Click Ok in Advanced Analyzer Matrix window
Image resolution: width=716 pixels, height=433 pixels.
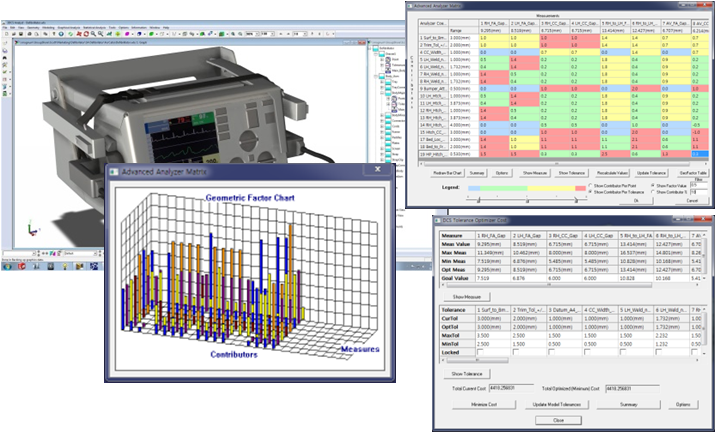click(636, 201)
